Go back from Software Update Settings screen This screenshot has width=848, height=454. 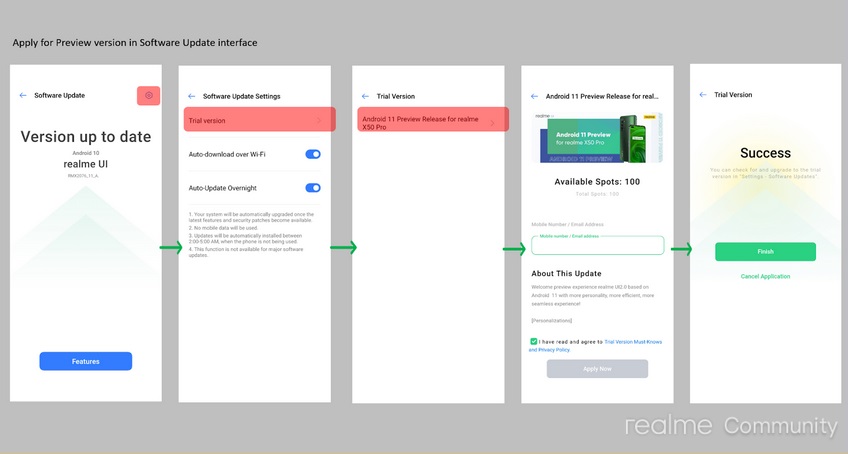tap(192, 96)
